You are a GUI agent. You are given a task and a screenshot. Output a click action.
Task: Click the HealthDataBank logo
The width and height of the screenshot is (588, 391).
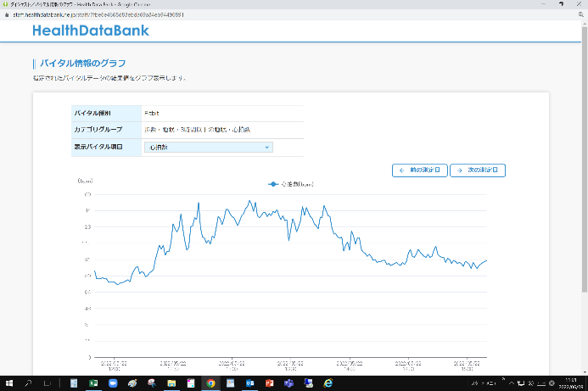click(x=91, y=31)
